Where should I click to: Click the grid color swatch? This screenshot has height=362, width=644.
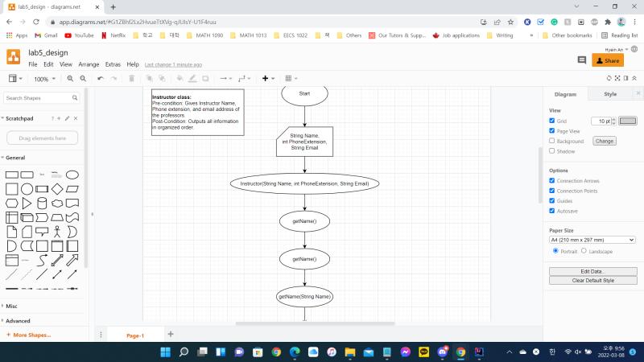coord(628,121)
